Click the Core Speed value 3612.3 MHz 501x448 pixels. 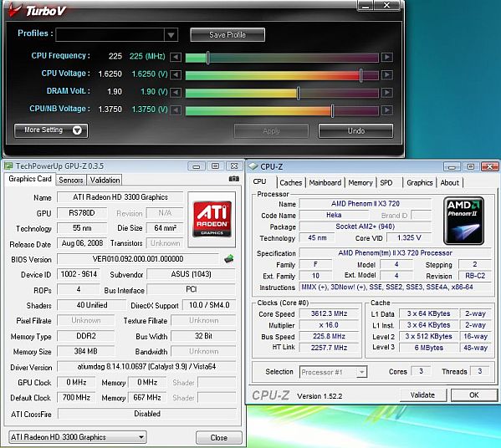tap(329, 313)
